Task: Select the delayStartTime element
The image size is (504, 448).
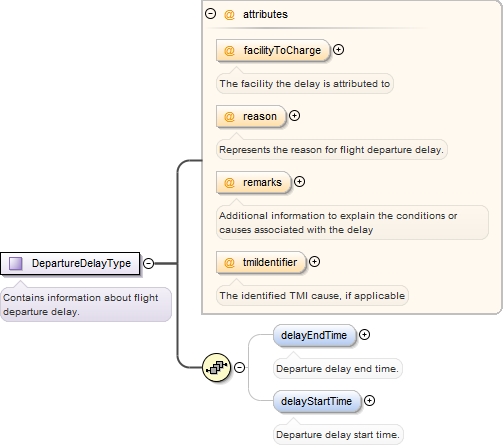Action: pos(317,401)
